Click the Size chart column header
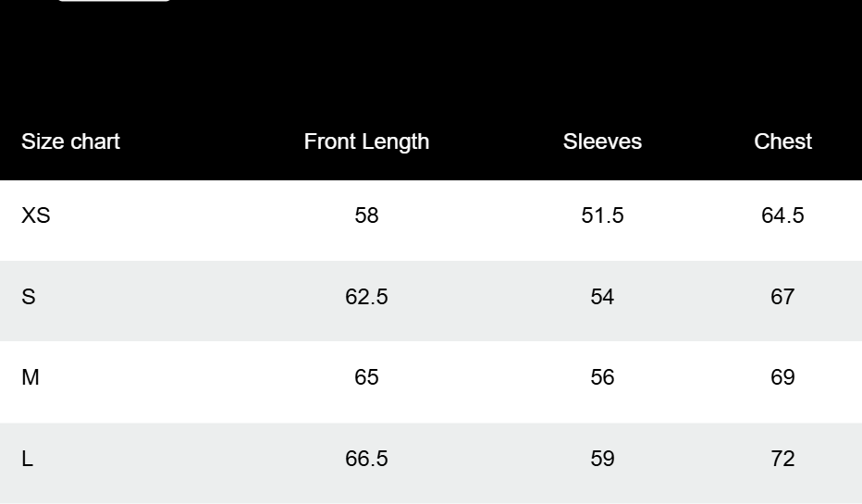Viewport: 862px width, 504px height. 71,141
